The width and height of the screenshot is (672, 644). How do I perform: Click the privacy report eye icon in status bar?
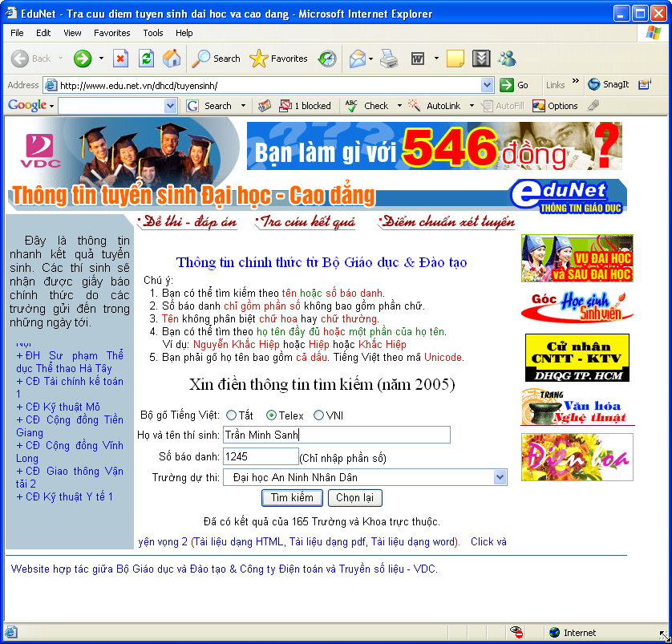(516, 632)
